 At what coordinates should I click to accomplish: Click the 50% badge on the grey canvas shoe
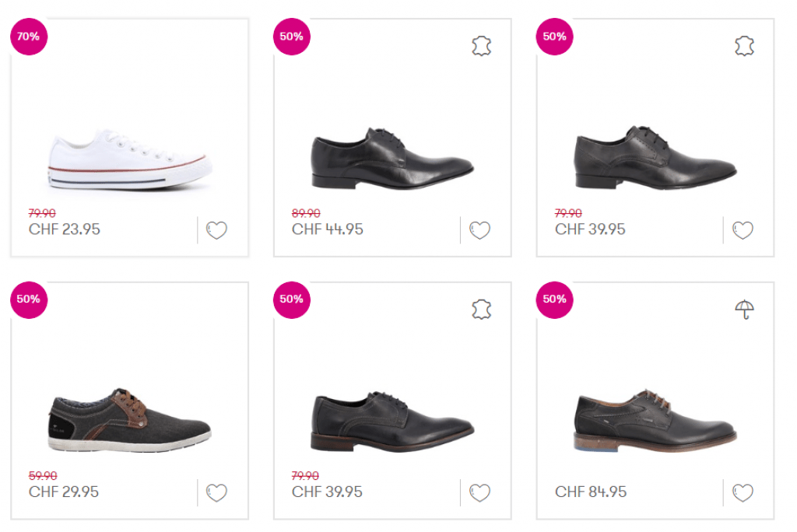pyautogui.click(x=29, y=299)
